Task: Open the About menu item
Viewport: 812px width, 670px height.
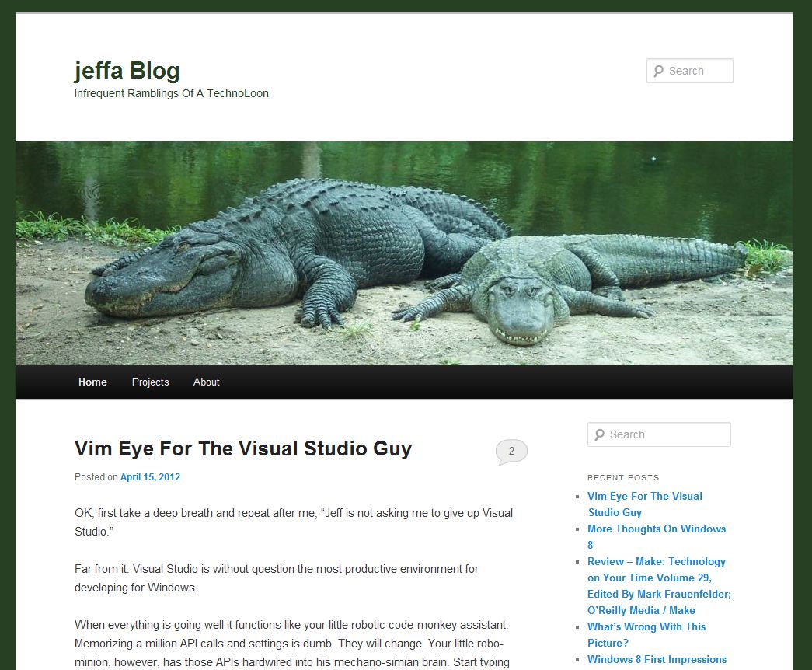Action: pyautogui.click(x=206, y=382)
